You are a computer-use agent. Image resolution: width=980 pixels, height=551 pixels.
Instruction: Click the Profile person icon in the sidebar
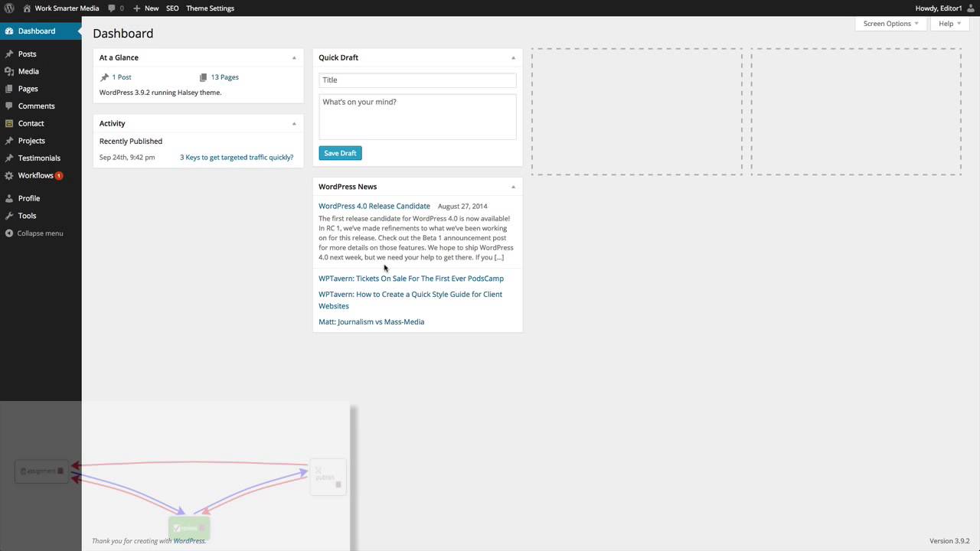point(9,198)
